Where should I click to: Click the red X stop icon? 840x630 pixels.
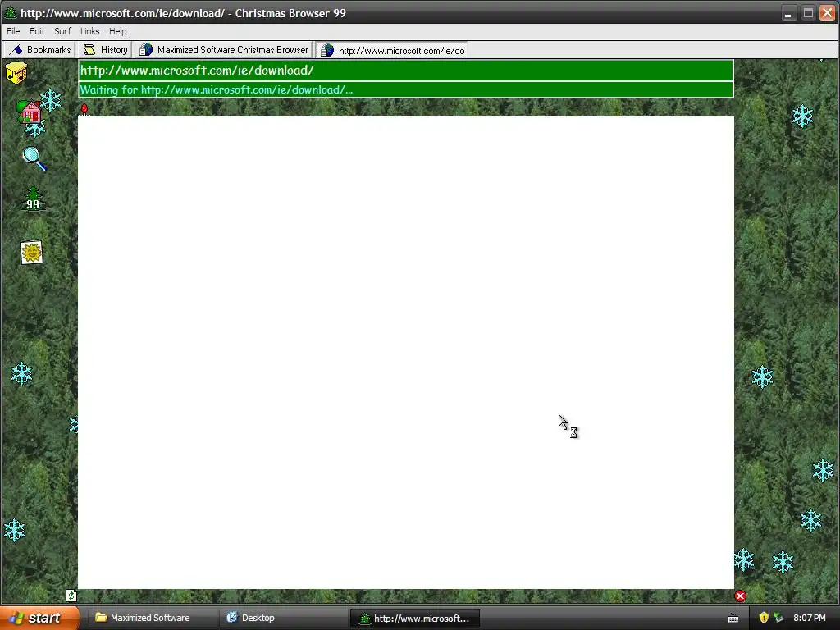pos(741,596)
